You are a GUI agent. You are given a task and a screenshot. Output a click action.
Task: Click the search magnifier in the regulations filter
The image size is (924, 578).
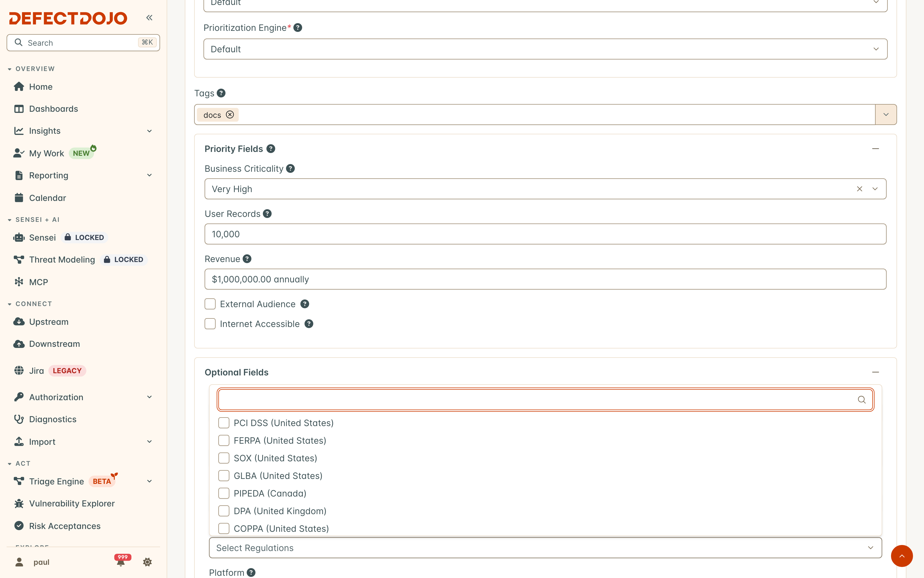point(861,399)
